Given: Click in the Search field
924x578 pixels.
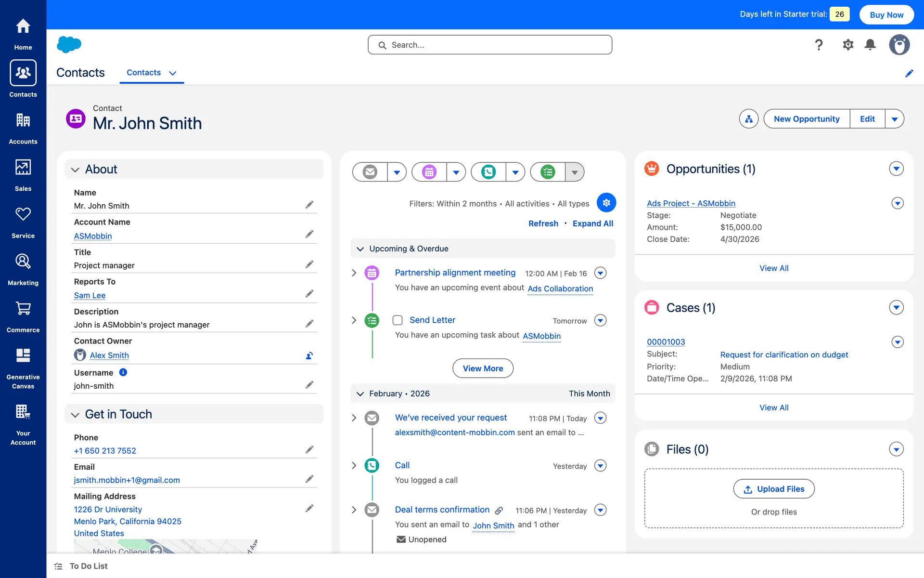Looking at the screenshot, I should click(490, 45).
